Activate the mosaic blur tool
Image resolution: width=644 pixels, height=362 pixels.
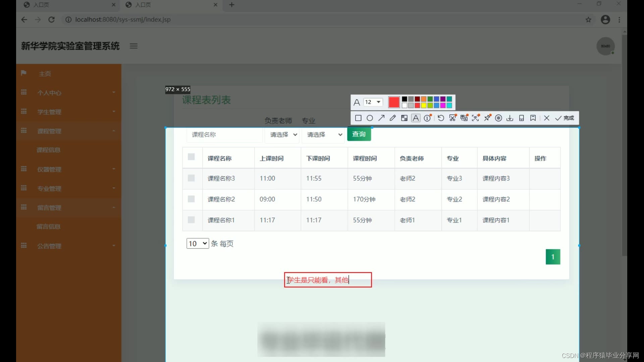[x=404, y=118]
